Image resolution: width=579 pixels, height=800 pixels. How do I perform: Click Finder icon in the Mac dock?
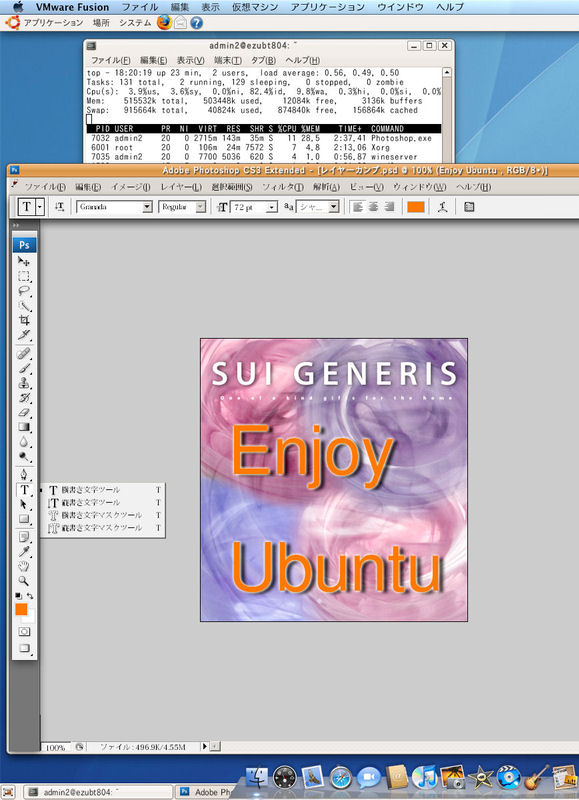257,778
